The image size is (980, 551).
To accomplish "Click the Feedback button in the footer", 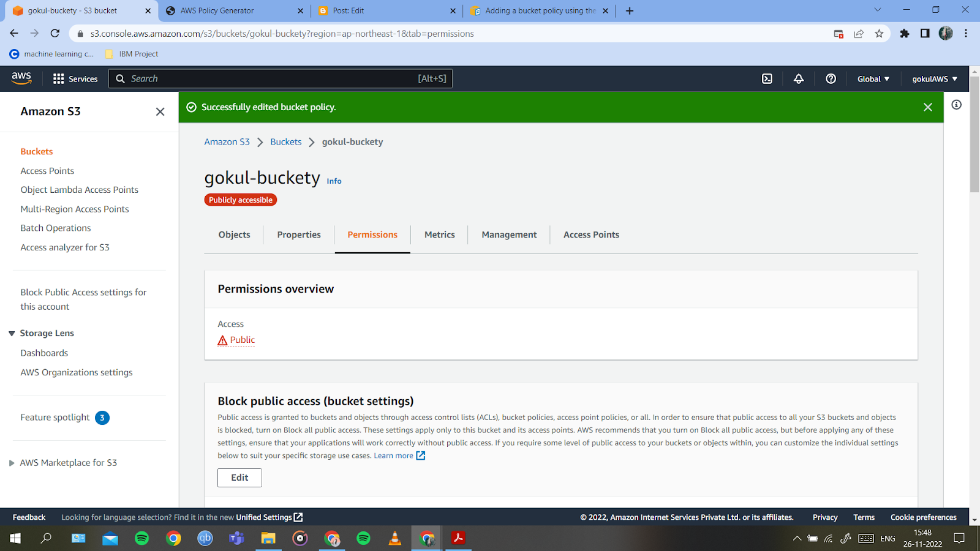I will (x=29, y=517).
